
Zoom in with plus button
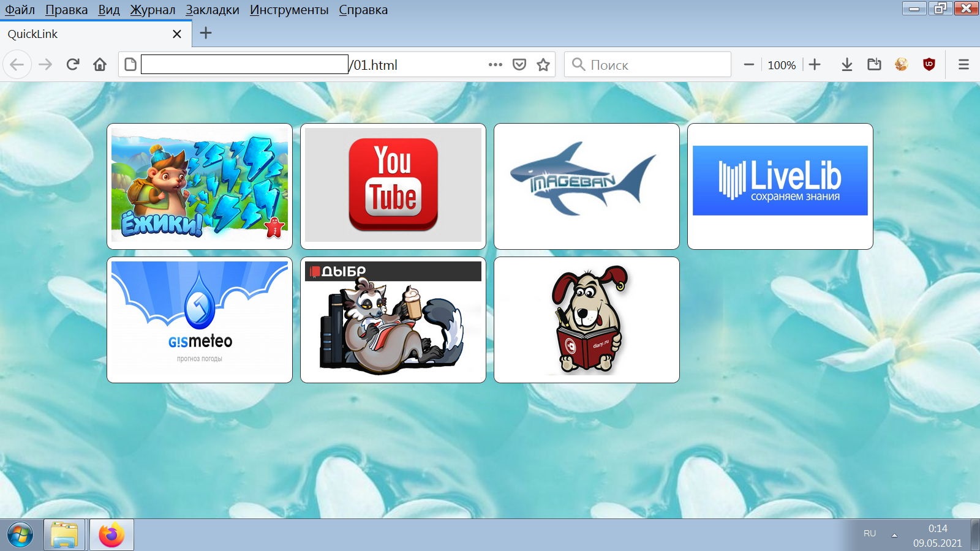[x=815, y=64]
